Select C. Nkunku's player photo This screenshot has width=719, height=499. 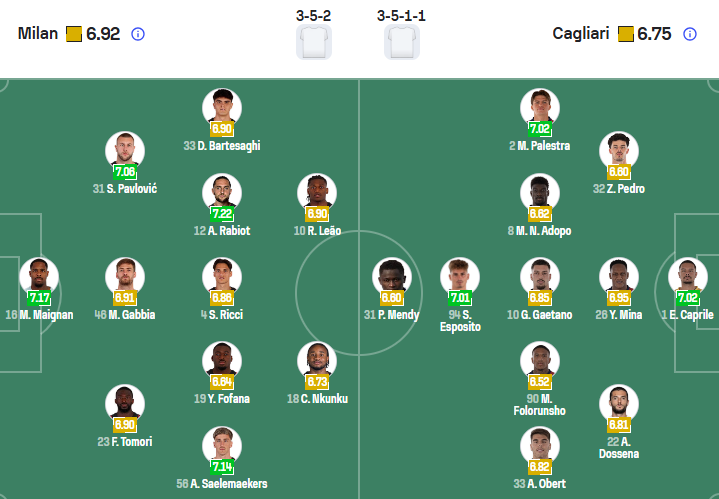tap(317, 361)
